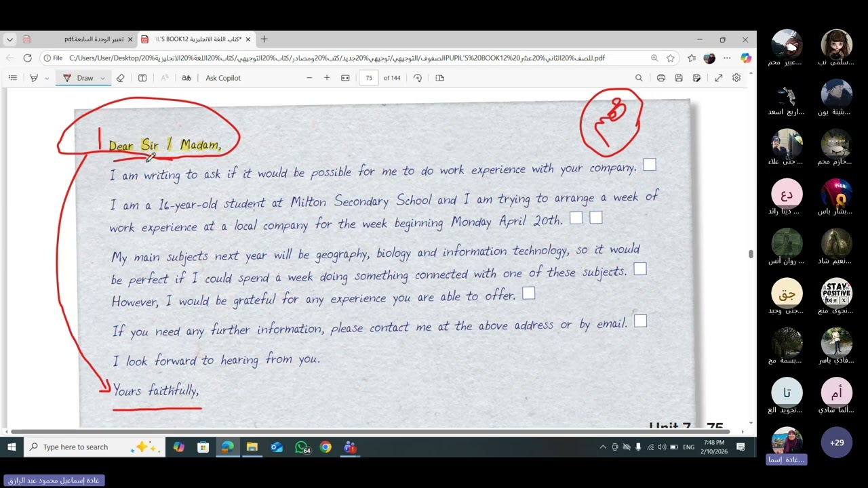Screen dimensions: 868x488
Task: Print the PDF document
Action: click(x=660, y=78)
